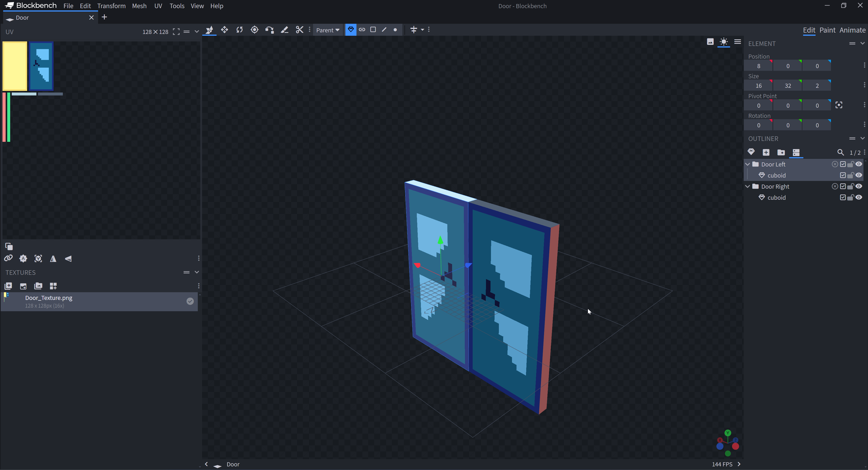Select Door_Texture.png texture entry

(x=99, y=301)
